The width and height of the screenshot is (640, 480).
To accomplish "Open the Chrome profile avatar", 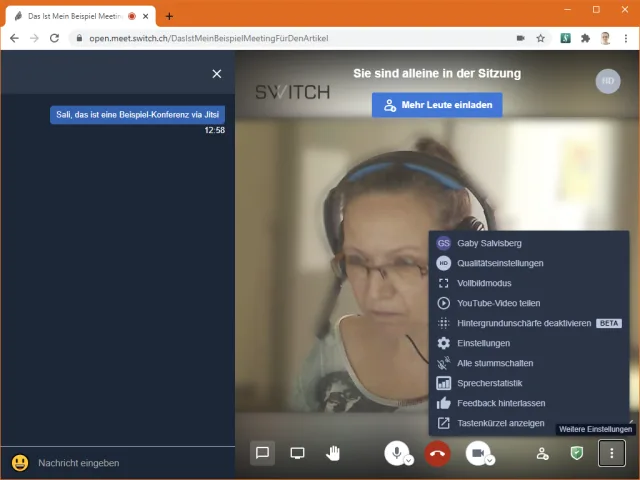I will click(x=605, y=38).
